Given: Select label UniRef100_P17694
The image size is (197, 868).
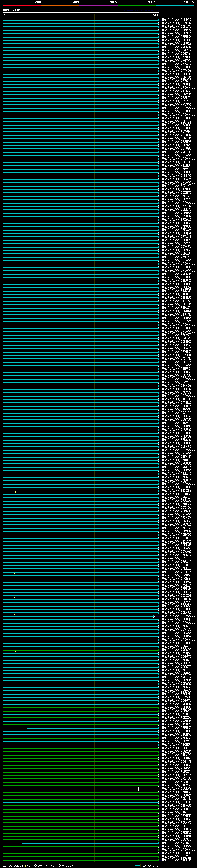Looking at the screenshot, I should click(177, 132).
